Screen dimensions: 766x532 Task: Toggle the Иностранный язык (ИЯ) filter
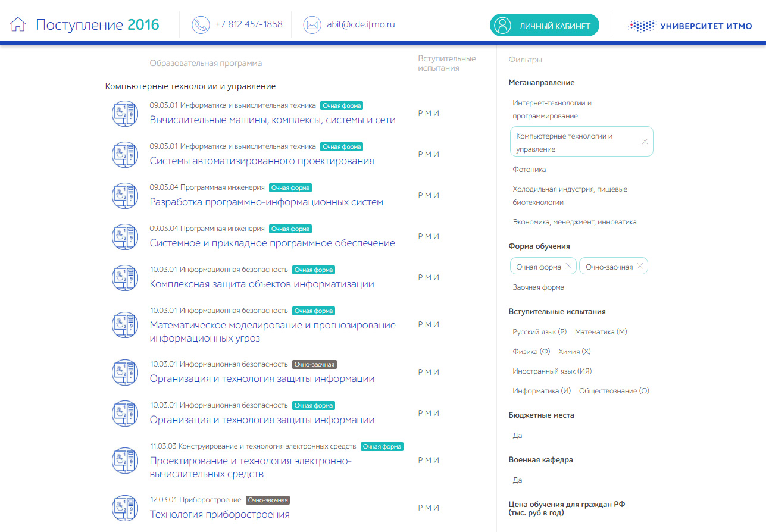tap(552, 371)
